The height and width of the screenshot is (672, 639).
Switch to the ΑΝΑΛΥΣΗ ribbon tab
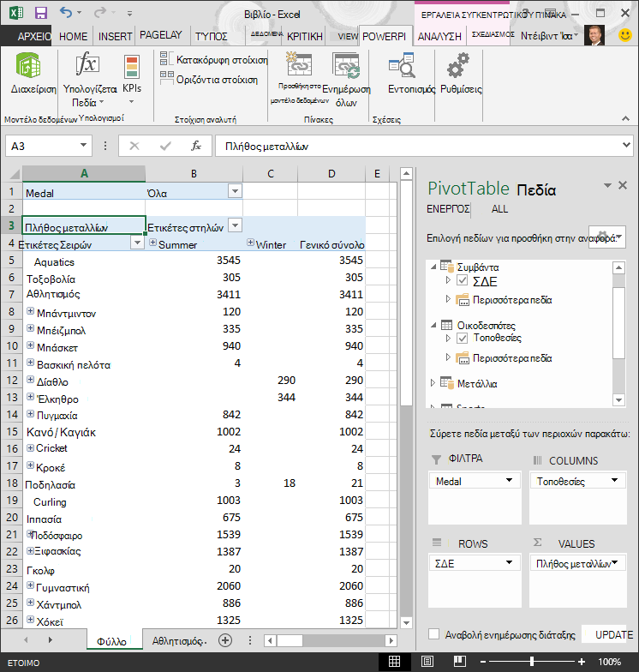pyautogui.click(x=440, y=36)
